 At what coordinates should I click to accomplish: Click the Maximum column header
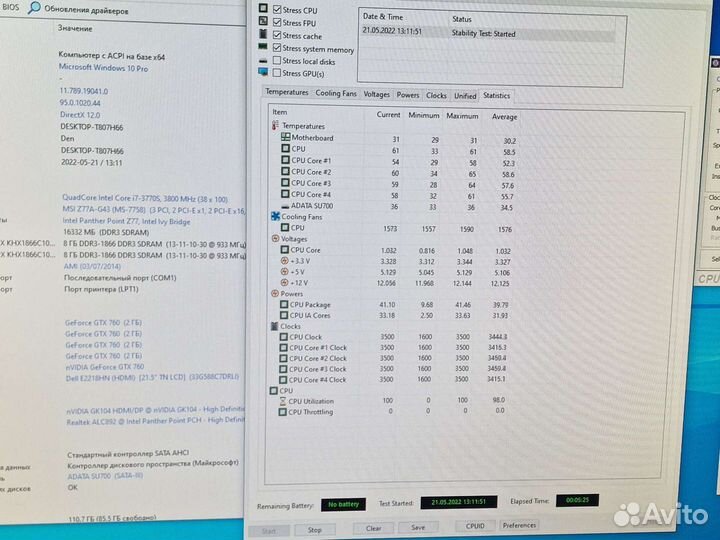pos(462,116)
